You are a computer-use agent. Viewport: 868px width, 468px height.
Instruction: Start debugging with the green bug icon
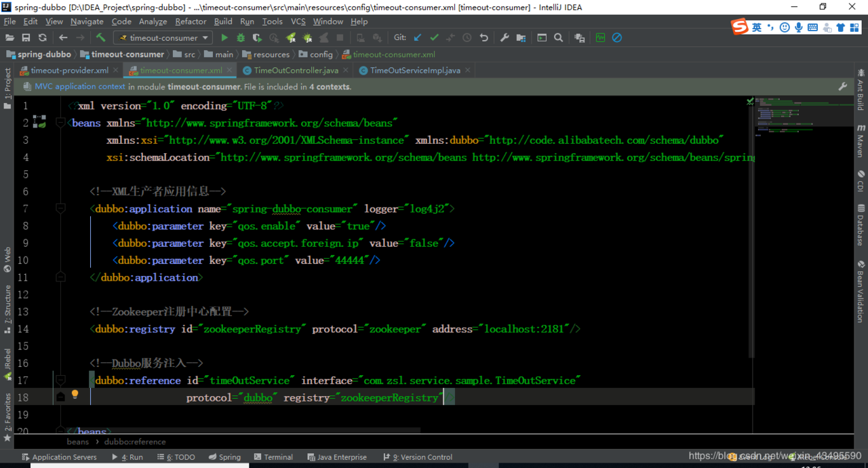tap(241, 38)
